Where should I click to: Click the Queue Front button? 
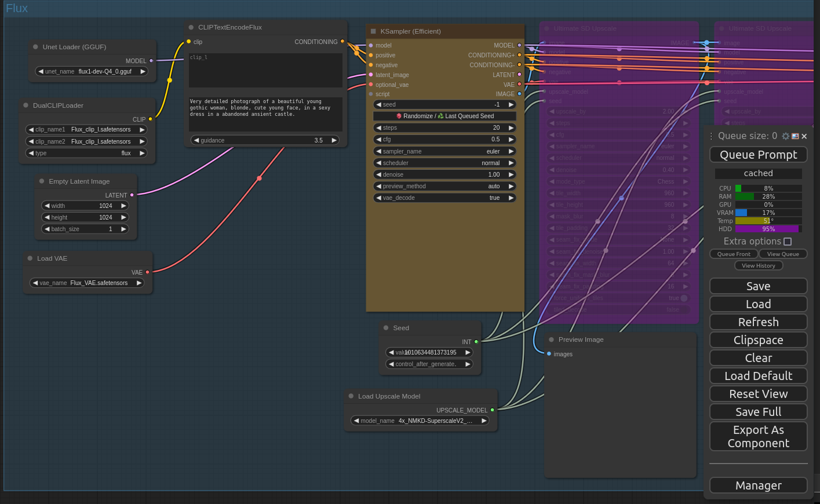pyautogui.click(x=734, y=254)
